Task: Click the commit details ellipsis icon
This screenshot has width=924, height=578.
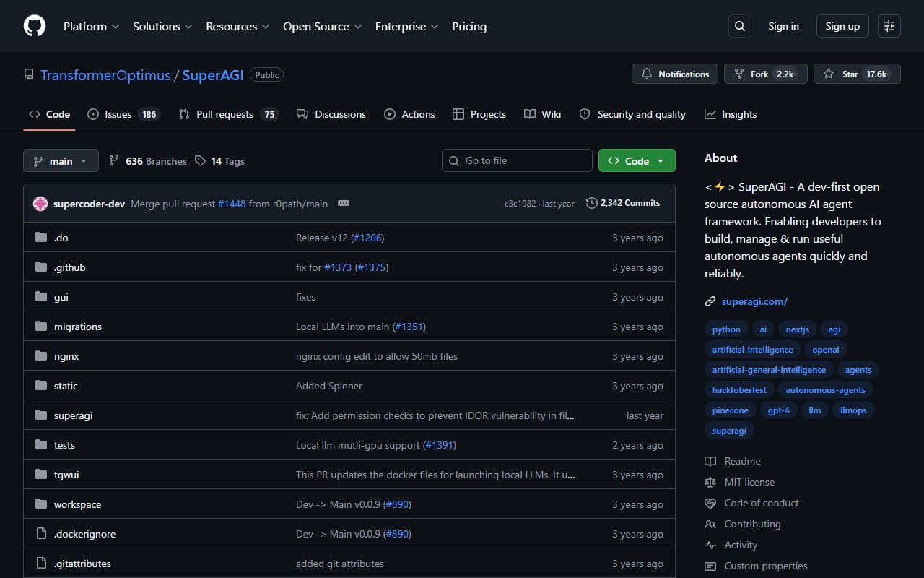Action: coord(344,204)
